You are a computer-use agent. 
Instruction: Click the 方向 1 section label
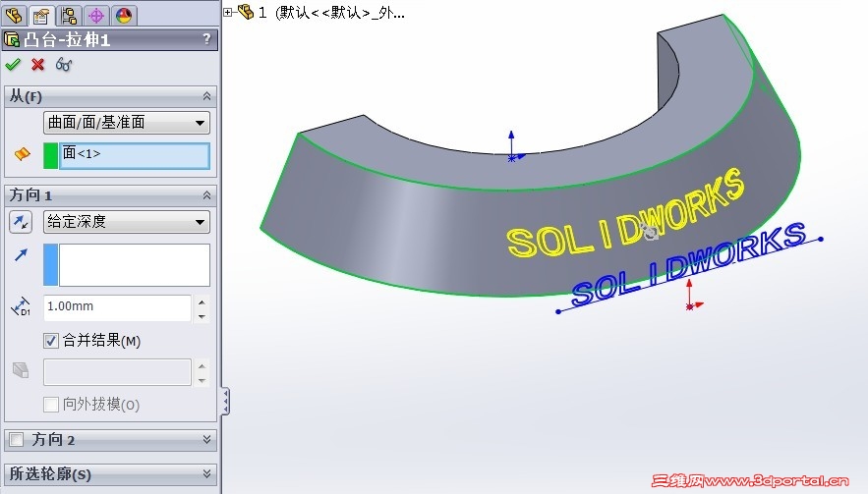click(x=30, y=194)
